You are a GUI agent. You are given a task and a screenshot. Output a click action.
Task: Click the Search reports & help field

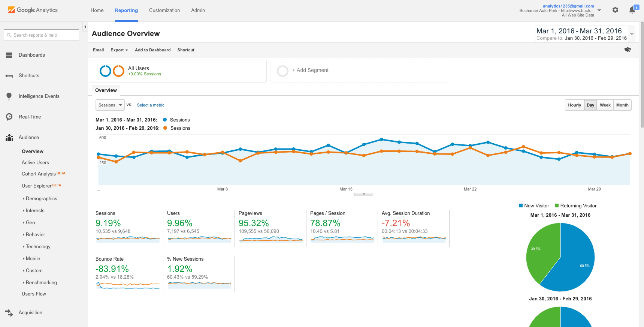41,35
